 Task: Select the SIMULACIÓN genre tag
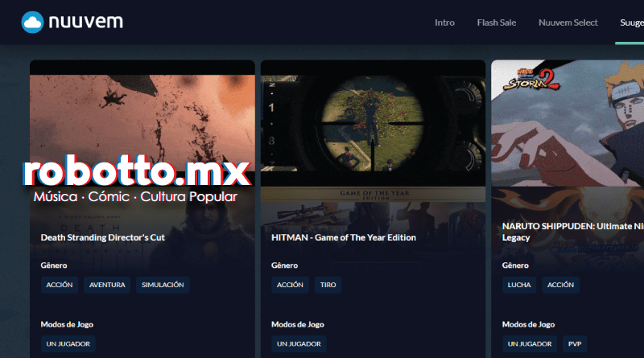(x=163, y=285)
